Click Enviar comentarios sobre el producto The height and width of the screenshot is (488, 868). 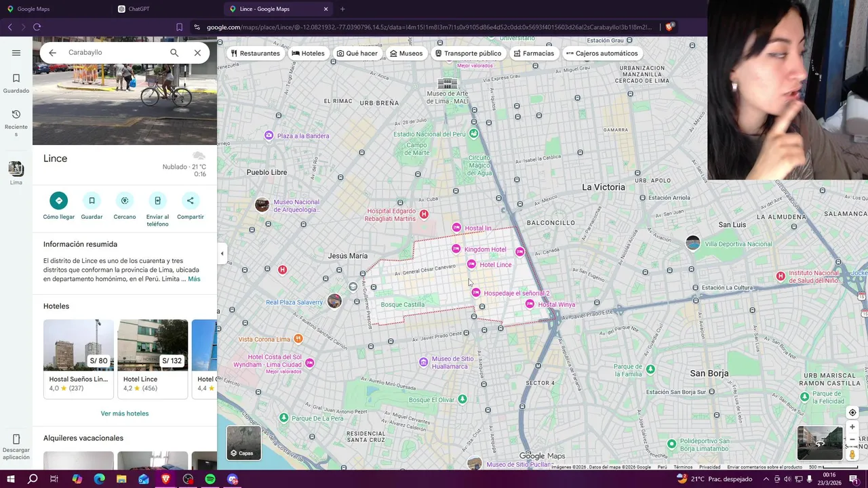coord(764,467)
